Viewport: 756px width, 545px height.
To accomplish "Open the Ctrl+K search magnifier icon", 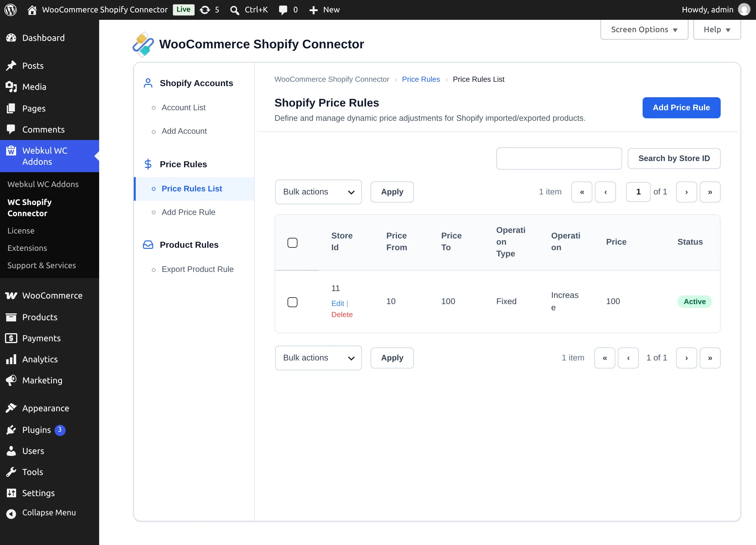I will (235, 10).
